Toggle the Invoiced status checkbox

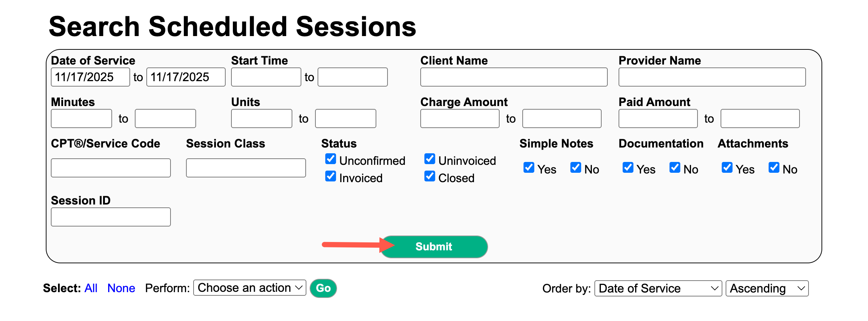click(331, 176)
